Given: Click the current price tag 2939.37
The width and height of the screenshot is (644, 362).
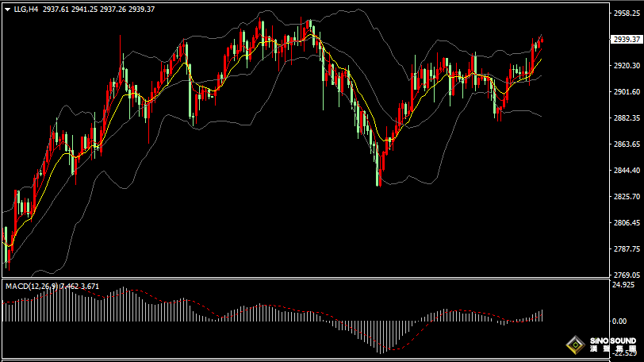Looking at the screenshot, I should pyautogui.click(x=627, y=39).
